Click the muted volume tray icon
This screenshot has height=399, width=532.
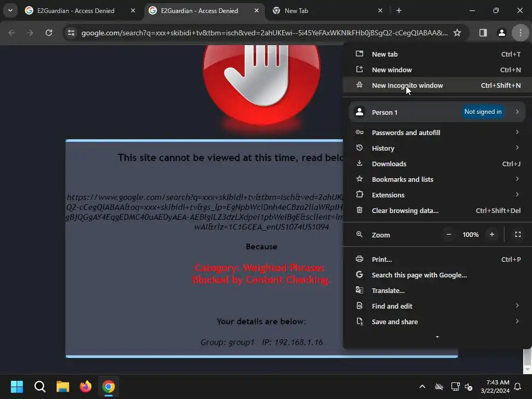[x=469, y=387]
